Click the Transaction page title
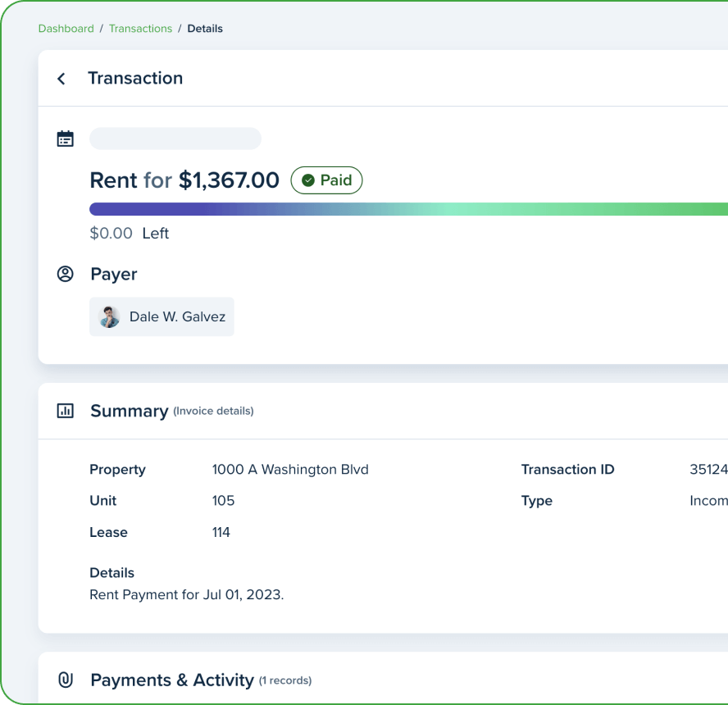The image size is (728, 705). tap(135, 78)
